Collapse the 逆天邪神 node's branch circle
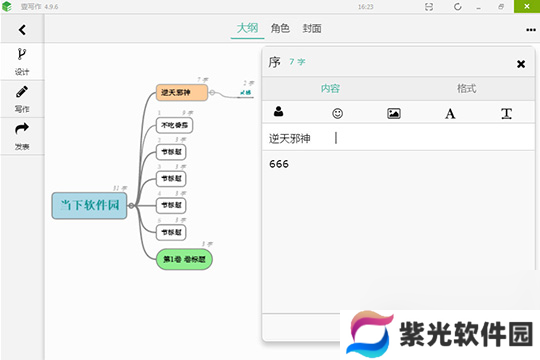Viewport: 540px width, 360px height. (x=212, y=93)
